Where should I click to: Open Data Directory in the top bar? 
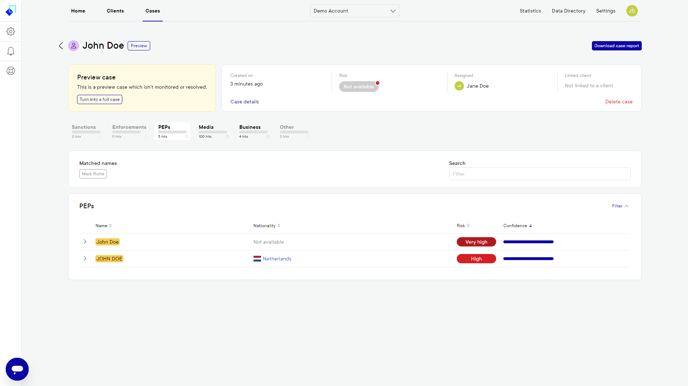point(568,11)
